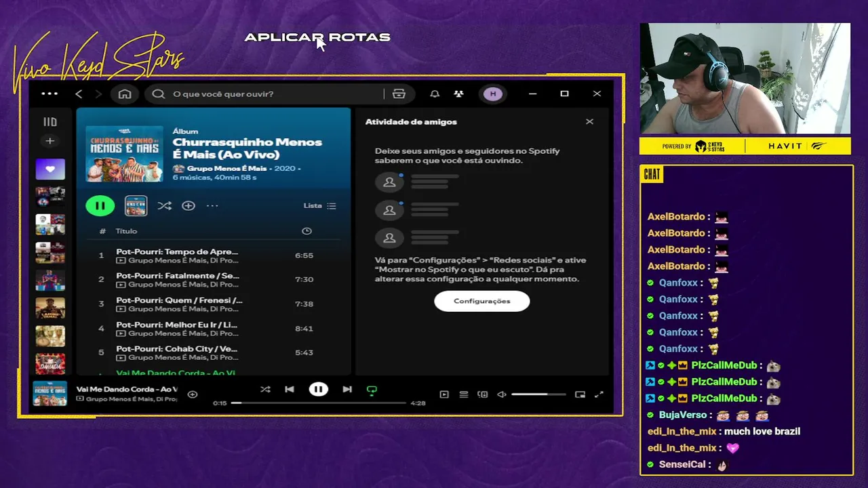Image resolution: width=868 pixels, height=488 pixels.
Task: Click the search magnifier icon
Action: [159, 94]
